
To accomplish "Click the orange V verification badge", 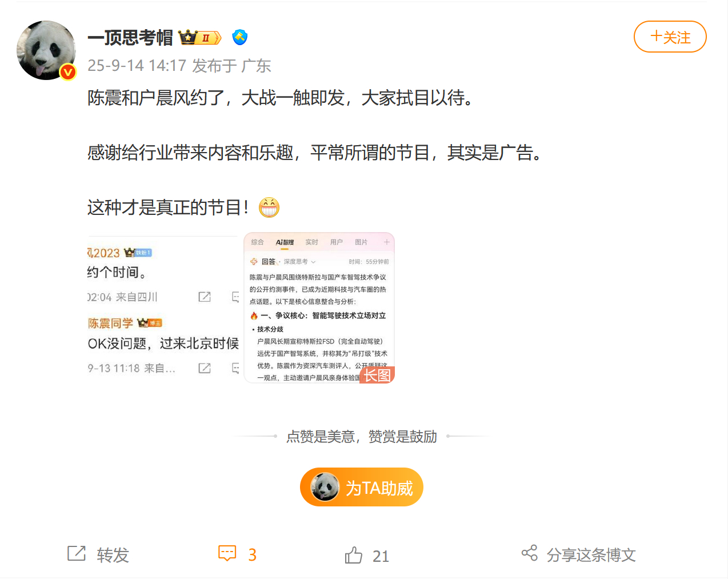I will click(68, 72).
